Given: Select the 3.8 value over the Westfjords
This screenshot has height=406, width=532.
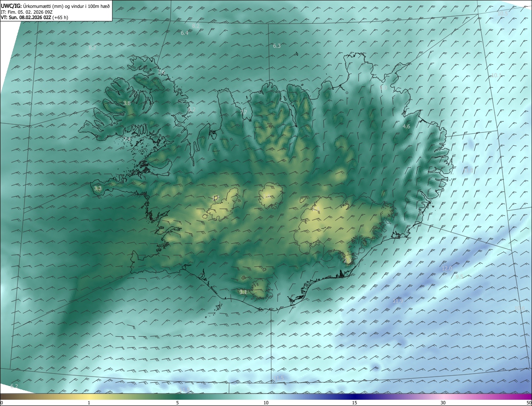Looking at the screenshot, I should [x=127, y=103].
